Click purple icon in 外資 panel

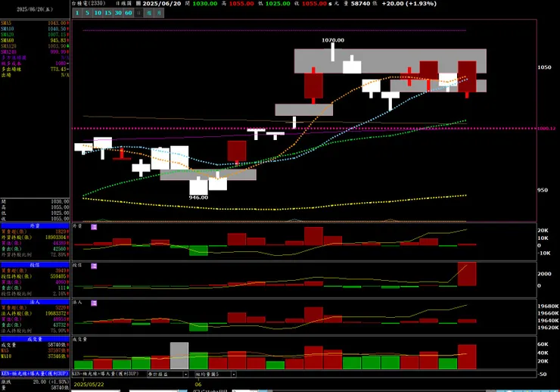[94, 227]
